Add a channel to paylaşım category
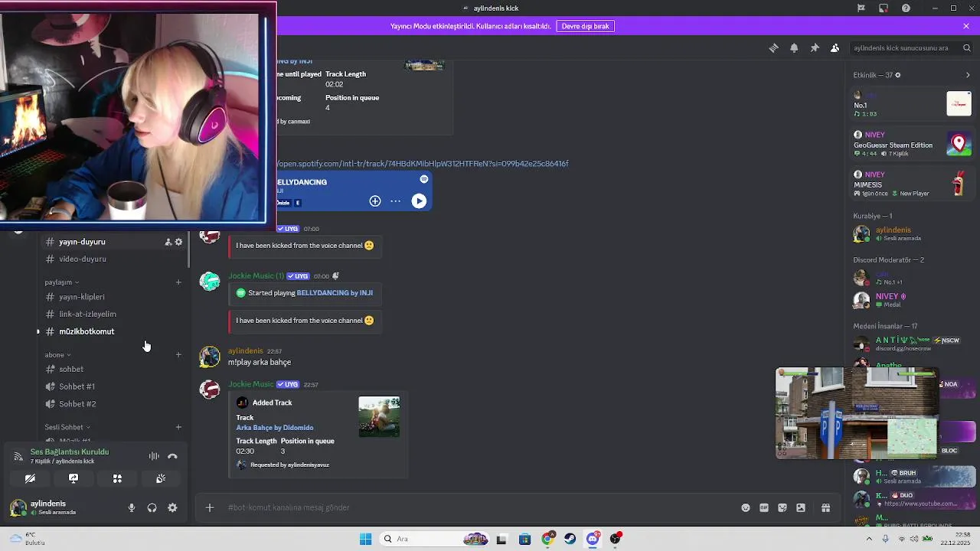The width and height of the screenshot is (980, 551). click(178, 282)
